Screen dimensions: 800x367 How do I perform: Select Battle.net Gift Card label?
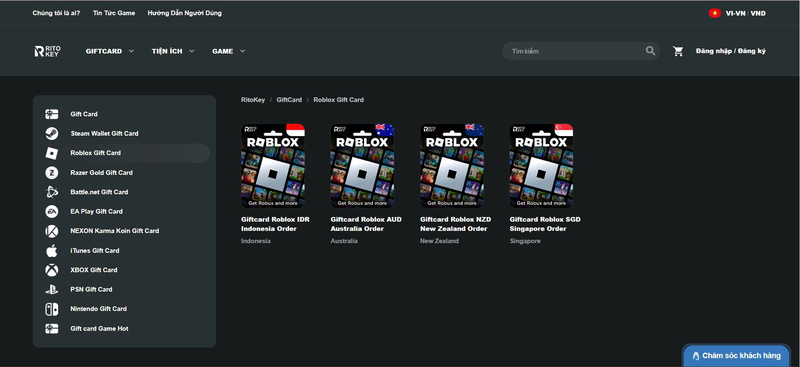point(99,192)
